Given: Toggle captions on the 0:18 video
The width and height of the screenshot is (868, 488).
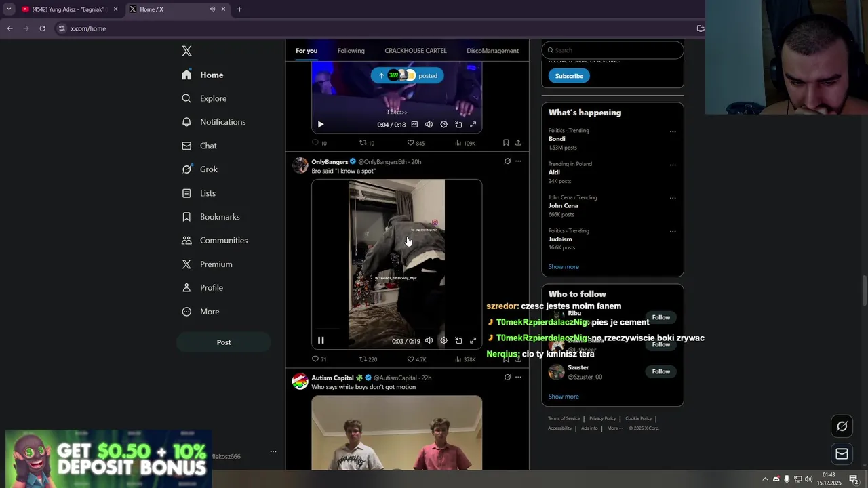Looking at the screenshot, I should 414,125.
